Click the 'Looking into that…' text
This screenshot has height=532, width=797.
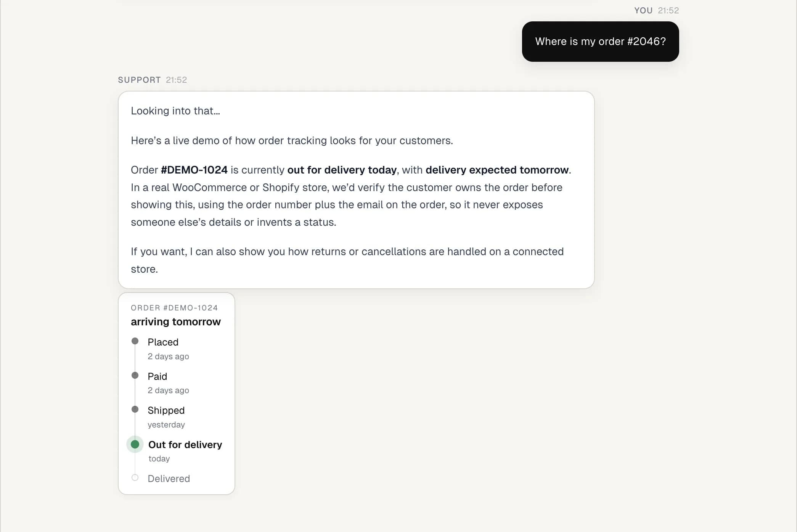click(175, 111)
